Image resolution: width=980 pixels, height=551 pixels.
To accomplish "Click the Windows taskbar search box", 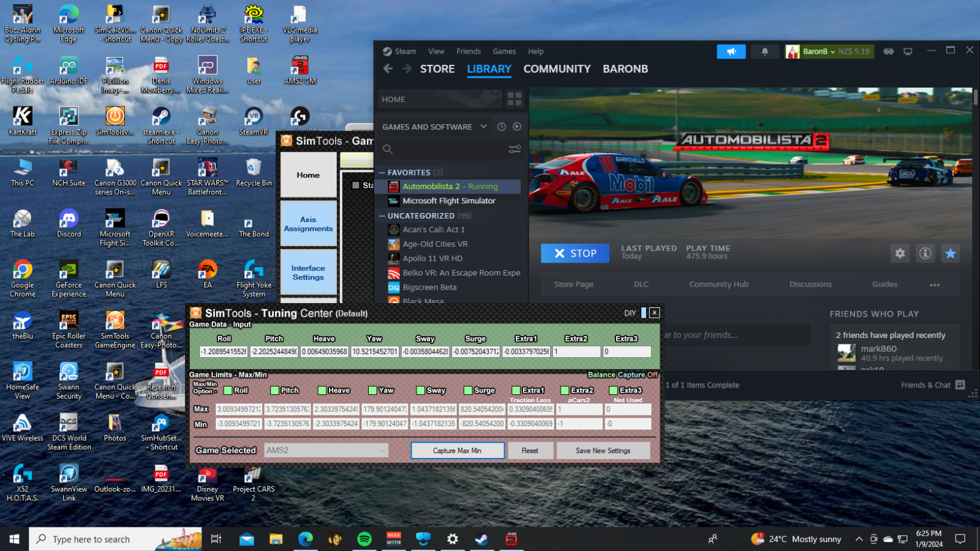I will (115, 539).
